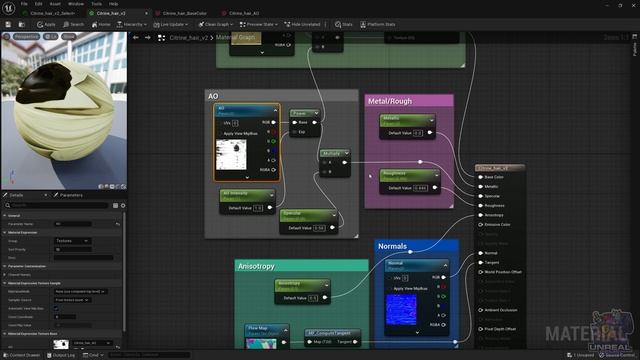This screenshot has height=360, width=640.
Task: Click the Show viewport button
Action: pyautogui.click(x=69, y=37)
